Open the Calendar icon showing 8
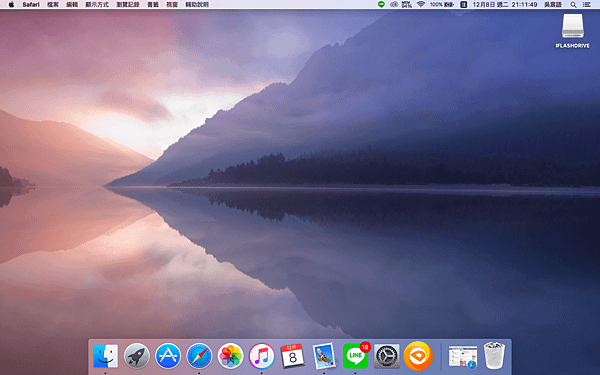Viewport: 600px width, 375px height. (293, 356)
